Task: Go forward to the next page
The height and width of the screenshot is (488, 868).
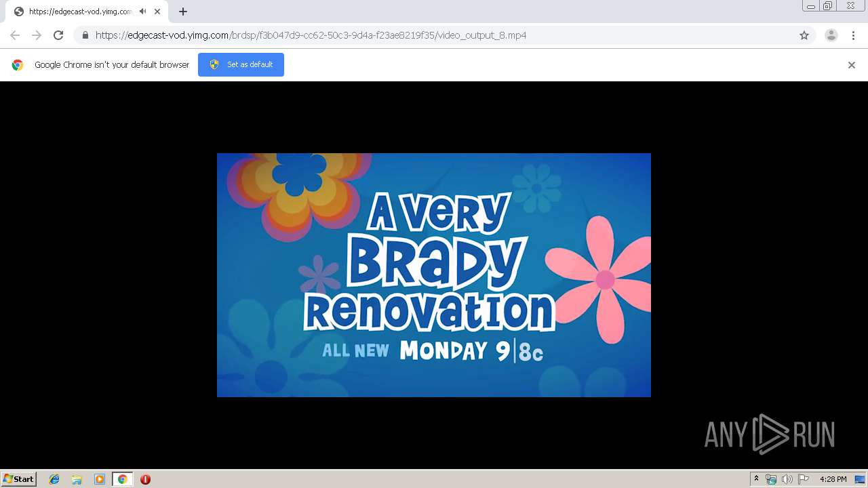Action: click(37, 35)
